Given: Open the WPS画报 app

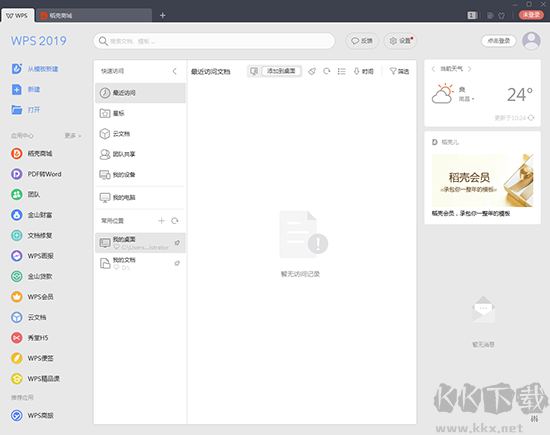Looking at the screenshot, I should pyautogui.click(x=32, y=256).
